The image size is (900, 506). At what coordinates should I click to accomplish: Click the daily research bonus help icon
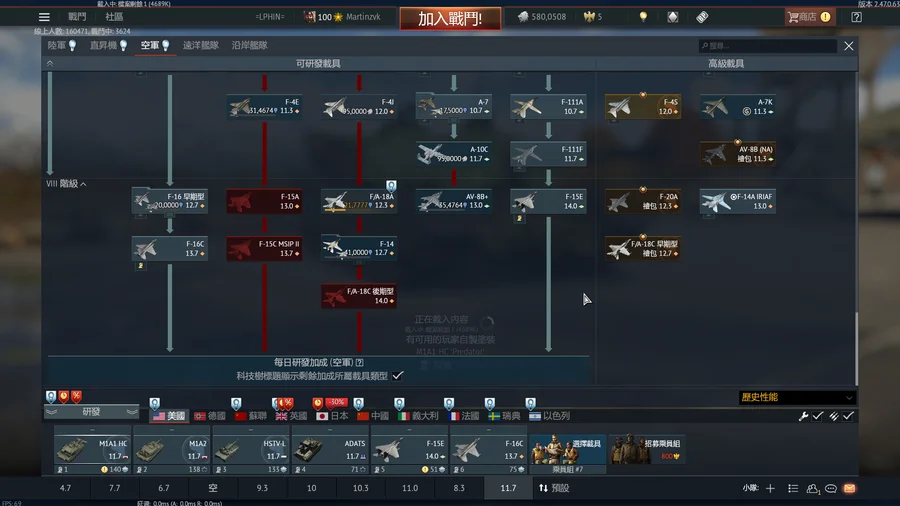click(x=359, y=363)
